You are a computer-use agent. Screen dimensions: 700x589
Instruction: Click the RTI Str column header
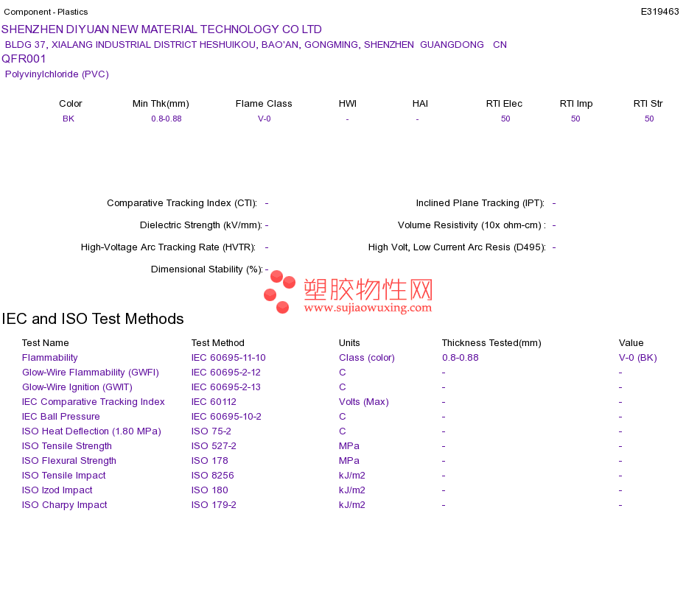(648, 104)
